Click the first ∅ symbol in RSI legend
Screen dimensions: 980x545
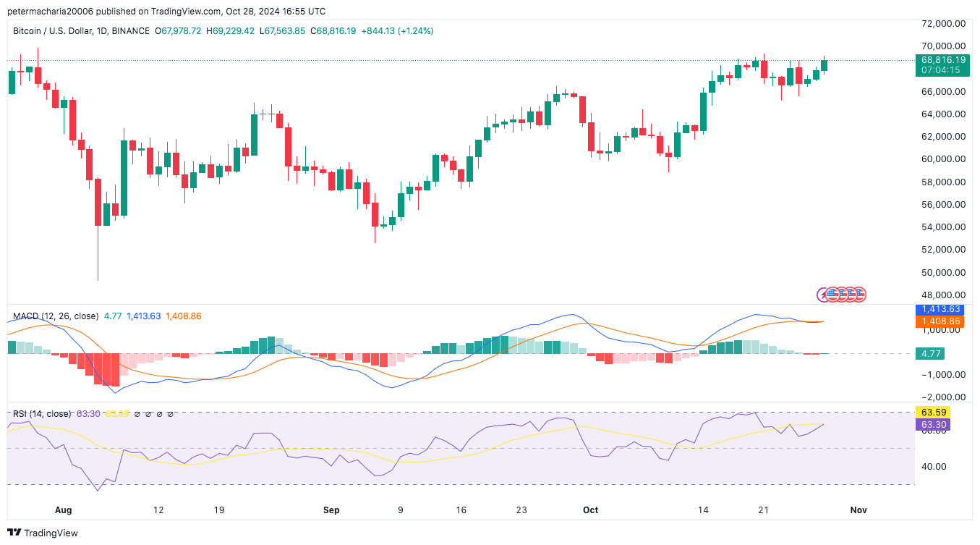(139, 414)
